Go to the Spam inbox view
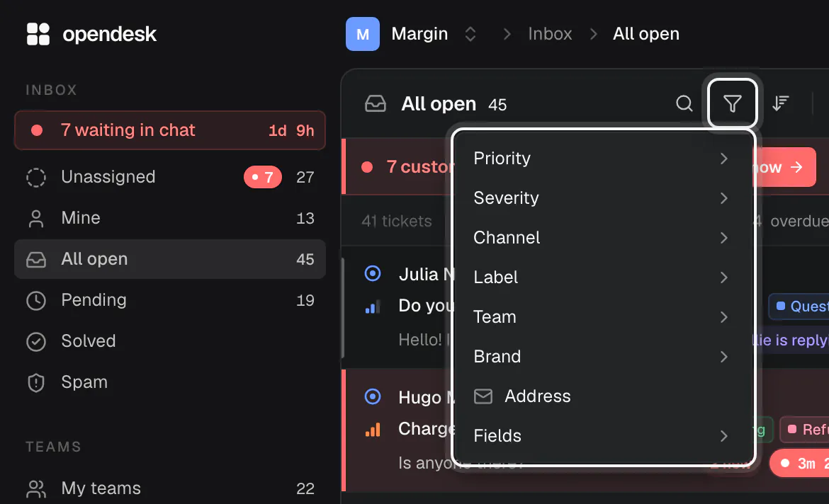Viewport: 829px width, 504px height. 170,382
